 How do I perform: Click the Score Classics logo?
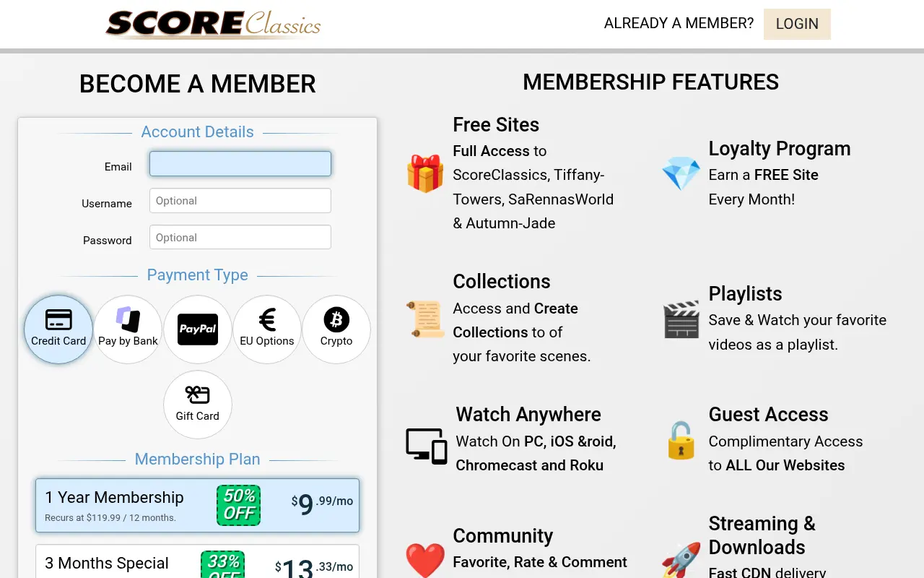point(214,23)
